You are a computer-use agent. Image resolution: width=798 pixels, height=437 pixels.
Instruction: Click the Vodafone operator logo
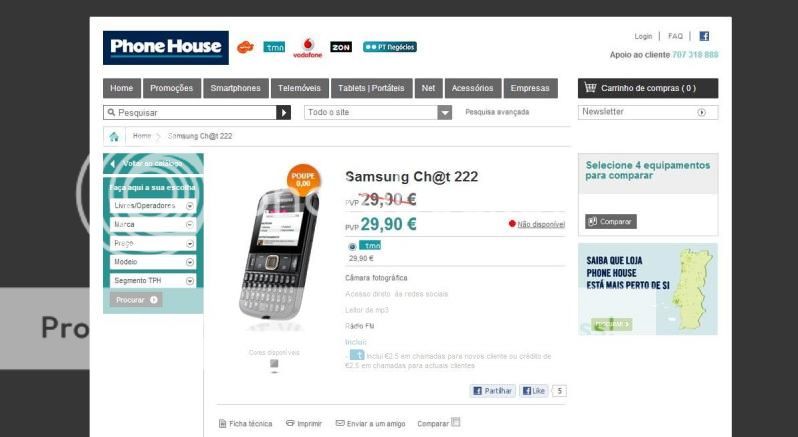[x=308, y=48]
